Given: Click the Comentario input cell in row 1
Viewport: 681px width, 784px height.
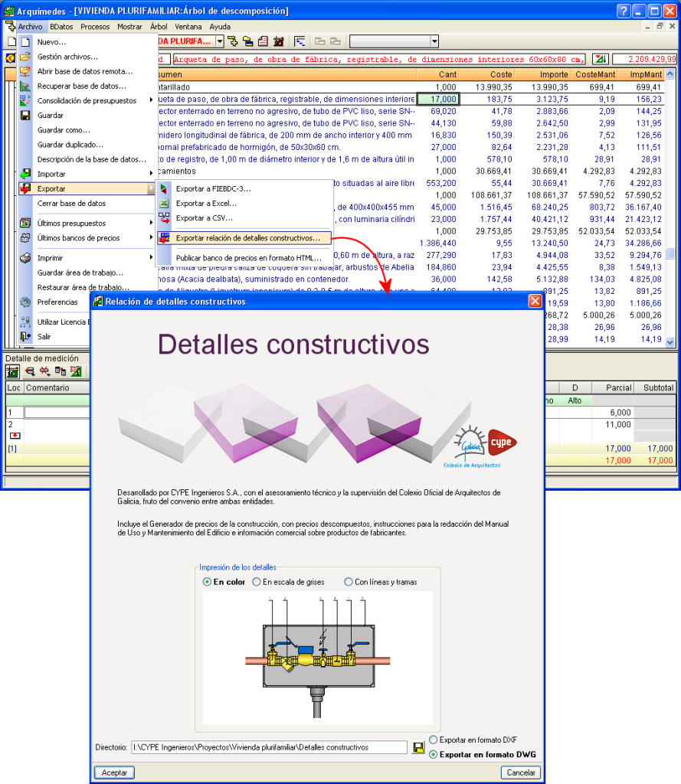Looking at the screenshot, I should click(x=57, y=413).
